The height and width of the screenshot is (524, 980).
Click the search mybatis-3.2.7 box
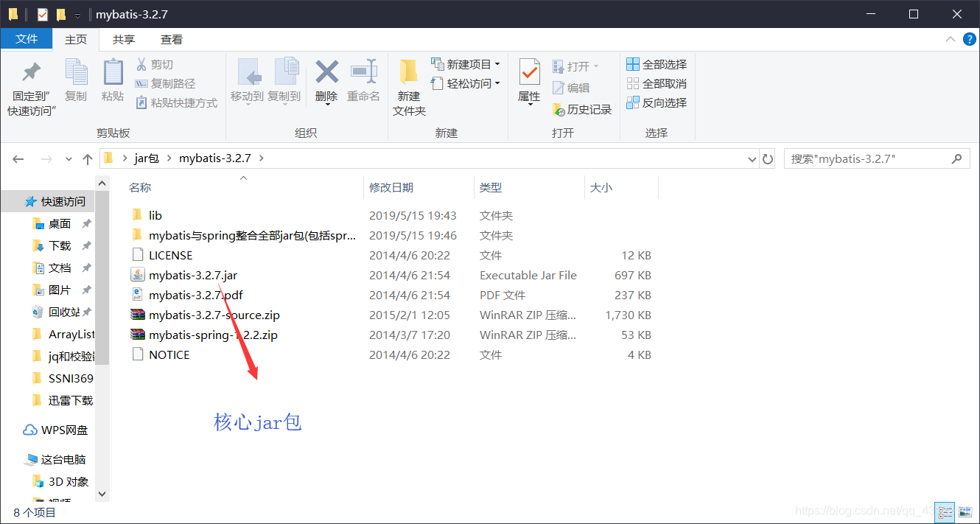coord(876,158)
